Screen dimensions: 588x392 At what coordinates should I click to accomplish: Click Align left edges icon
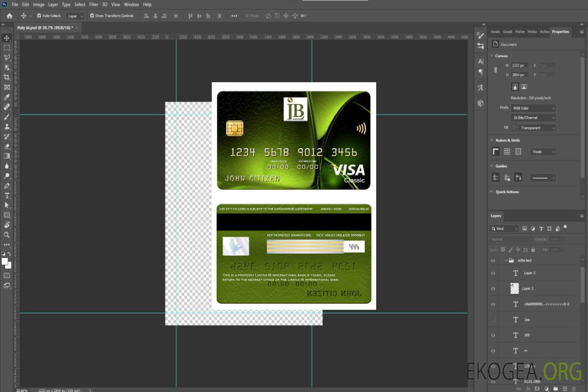pyautogui.click(x=146, y=16)
